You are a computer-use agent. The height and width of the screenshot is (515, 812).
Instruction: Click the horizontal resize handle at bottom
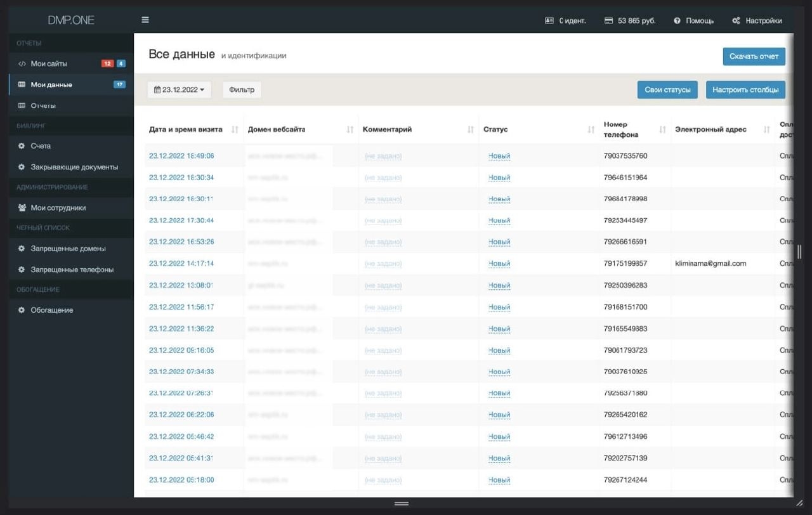(401, 504)
